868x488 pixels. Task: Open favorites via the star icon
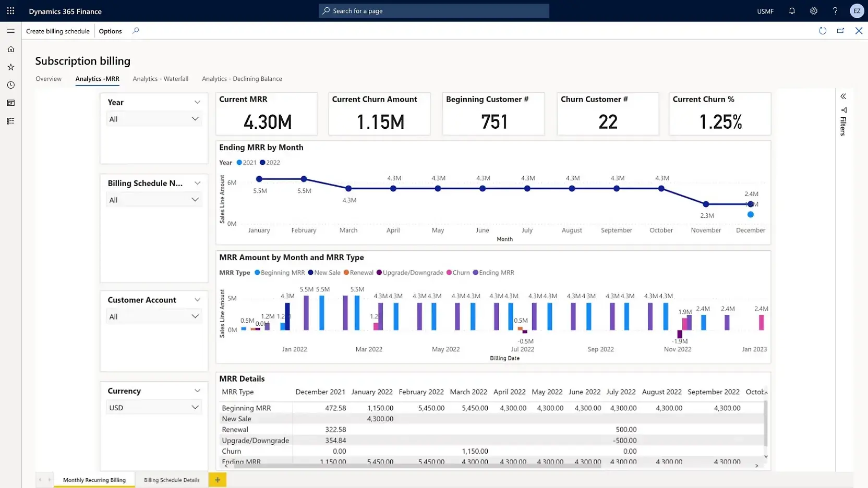coord(10,67)
